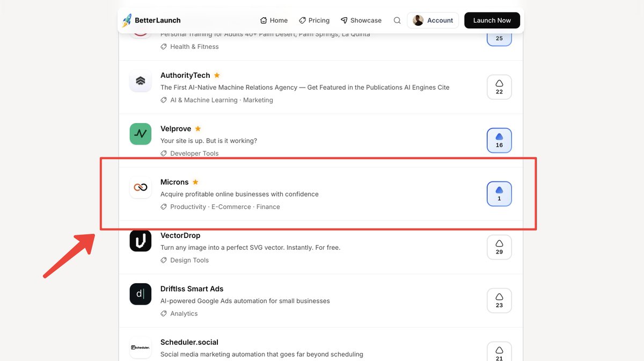Screen dimensions: 644x361
Task: Click the Velprove green logo thumbnail
Action: click(141, 134)
